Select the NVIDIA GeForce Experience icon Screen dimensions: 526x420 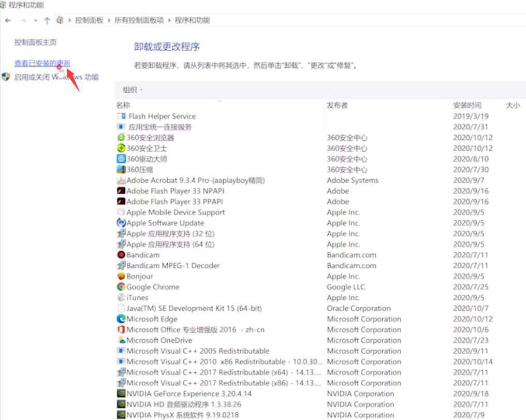pos(121,394)
